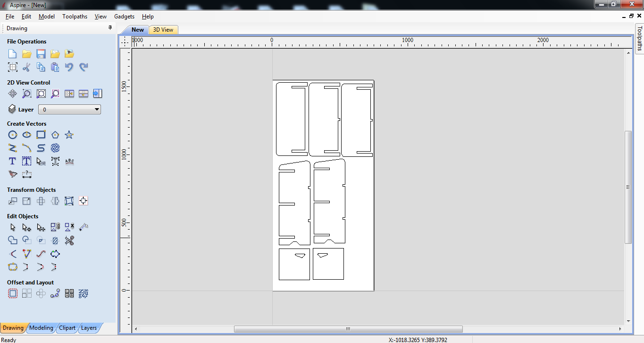Image resolution: width=644 pixels, height=343 pixels.
Task: Open the Gadgets menu
Action: tap(125, 17)
